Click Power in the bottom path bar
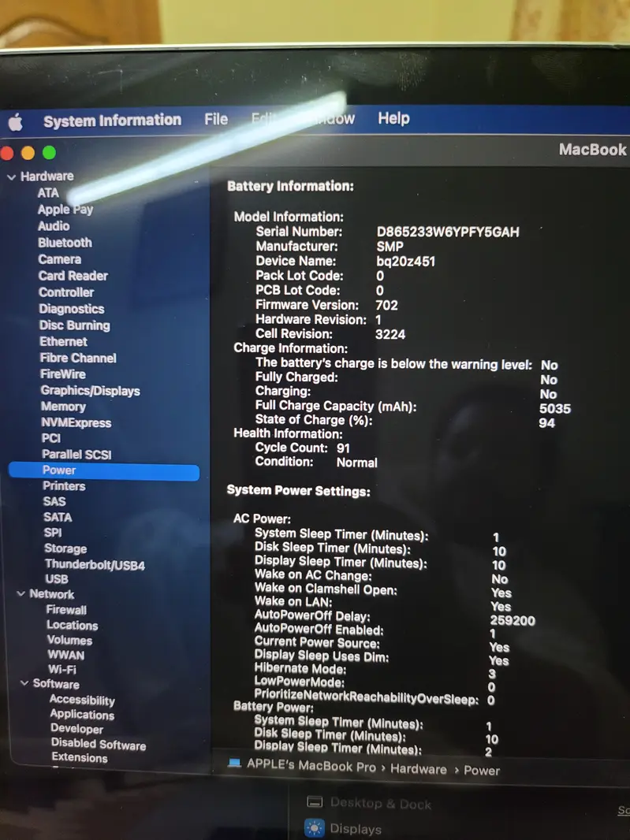 pos(481,771)
